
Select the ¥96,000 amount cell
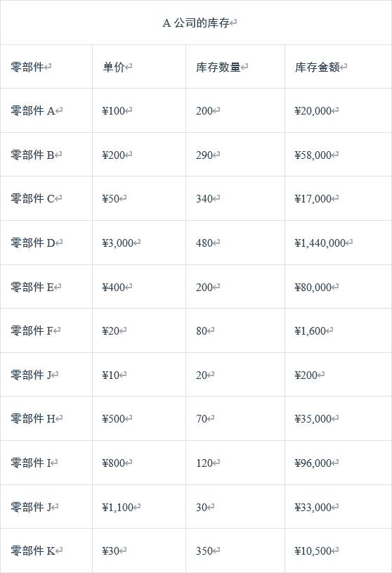tap(339, 463)
